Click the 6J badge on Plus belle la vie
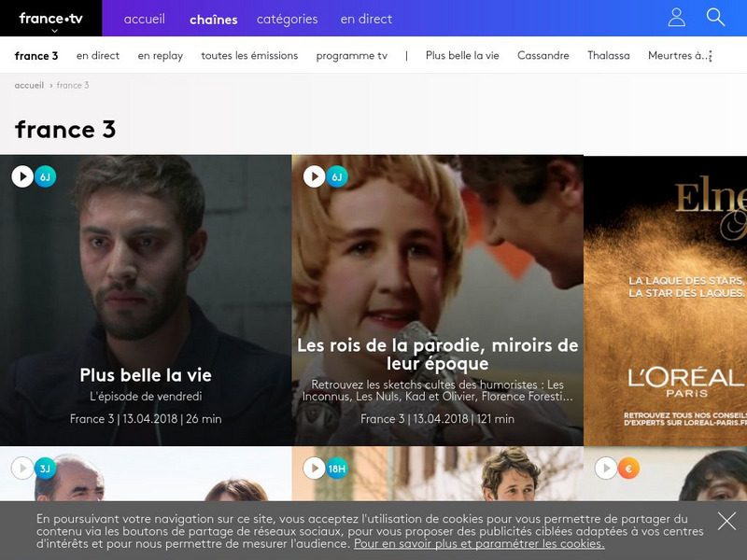Image resolution: width=747 pixels, height=560 pixels. (45, 176)
